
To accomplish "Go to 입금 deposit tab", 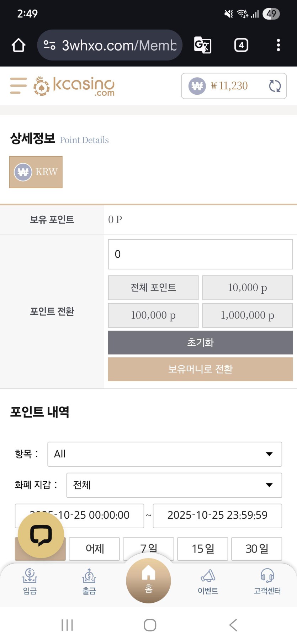I will (x=30, y=581).
